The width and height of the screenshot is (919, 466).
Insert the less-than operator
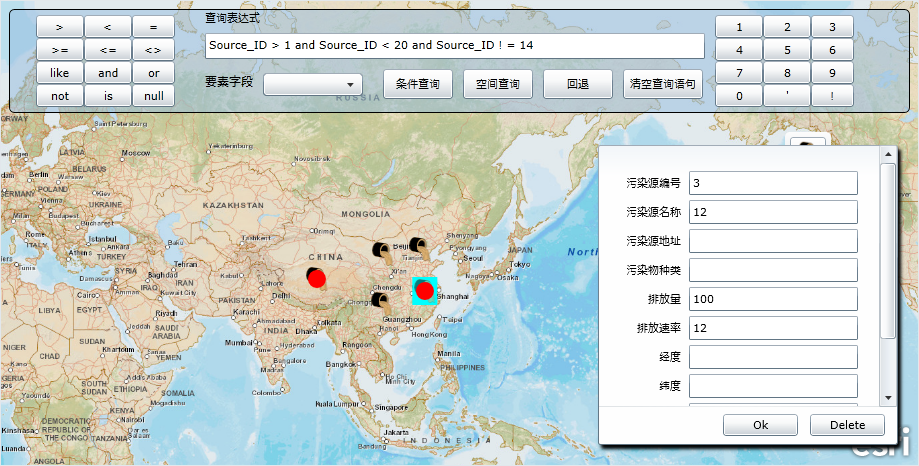click(x=108, y=27)
